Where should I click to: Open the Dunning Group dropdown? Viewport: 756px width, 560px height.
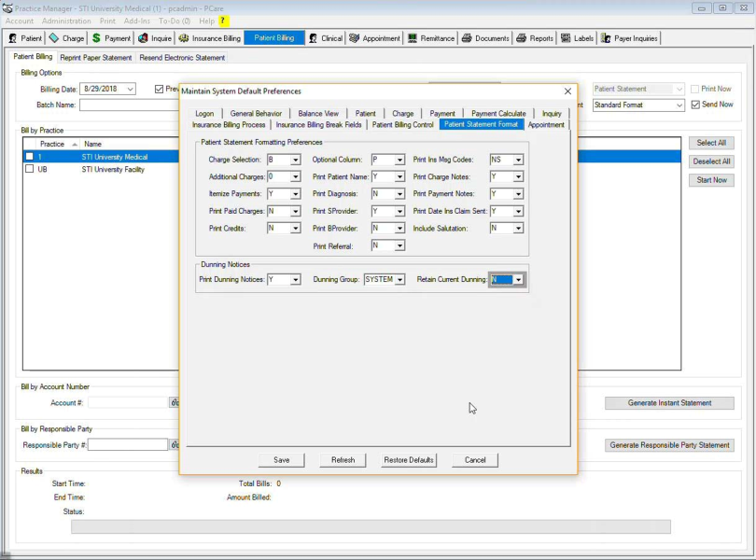tap(399, 280)
